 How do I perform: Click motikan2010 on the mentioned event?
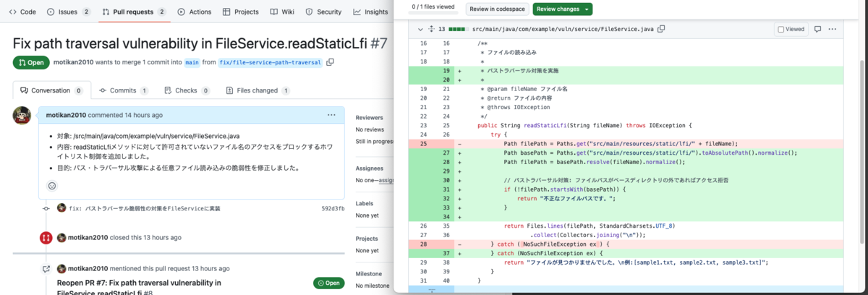88,268
